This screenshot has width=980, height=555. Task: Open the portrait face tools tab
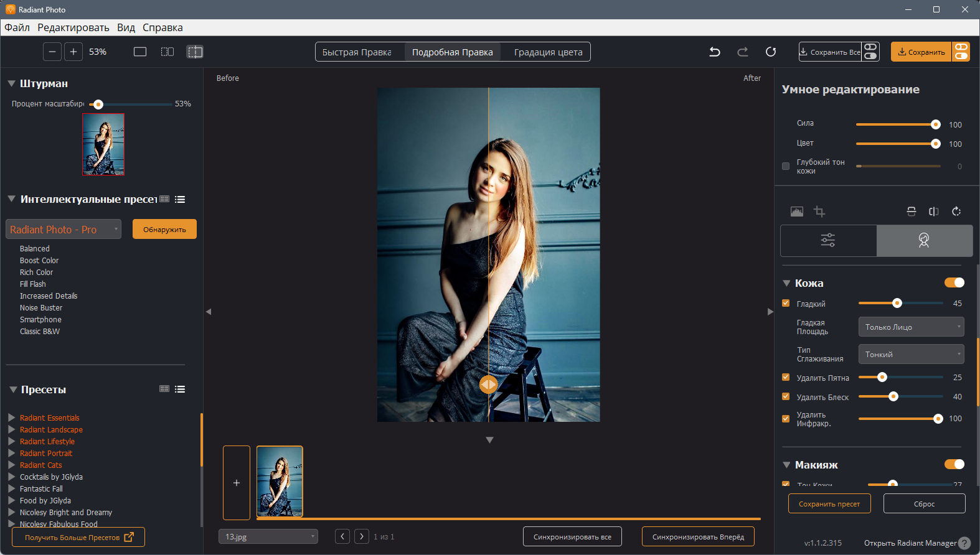tap(925, 240)
